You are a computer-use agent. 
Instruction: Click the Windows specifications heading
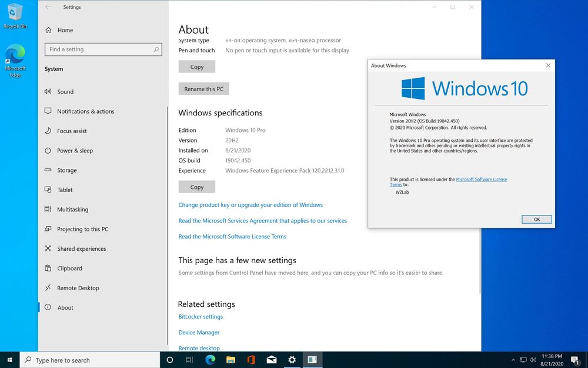[x=220, y=112]
